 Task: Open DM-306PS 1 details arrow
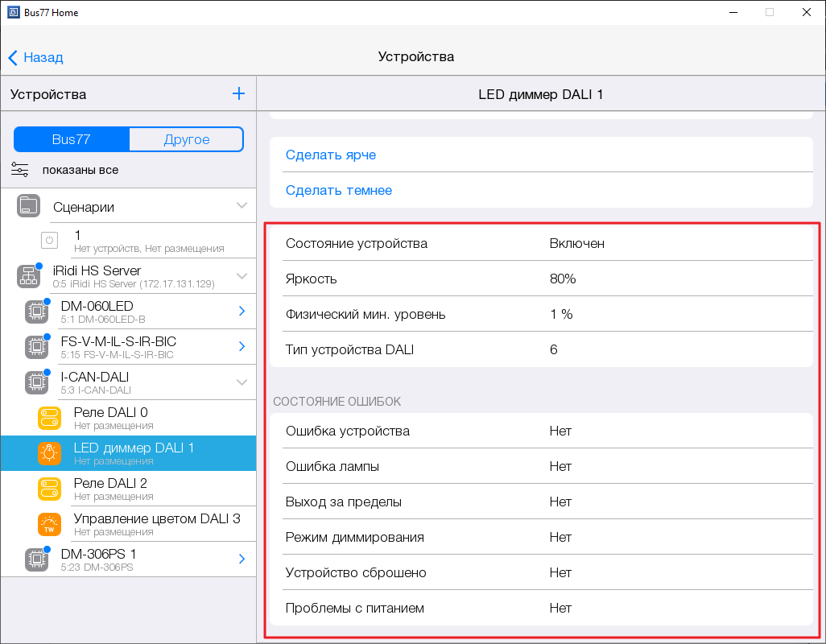coord(242,559)
